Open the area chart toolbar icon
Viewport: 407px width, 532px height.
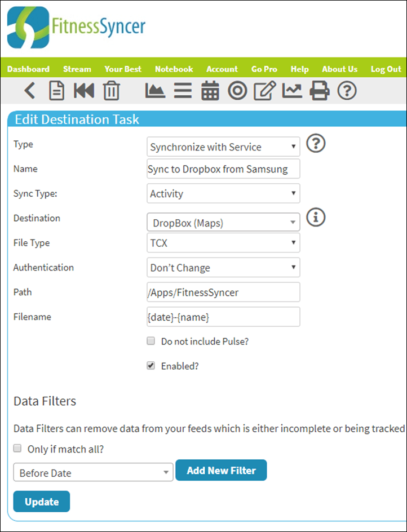click(155, 91)
